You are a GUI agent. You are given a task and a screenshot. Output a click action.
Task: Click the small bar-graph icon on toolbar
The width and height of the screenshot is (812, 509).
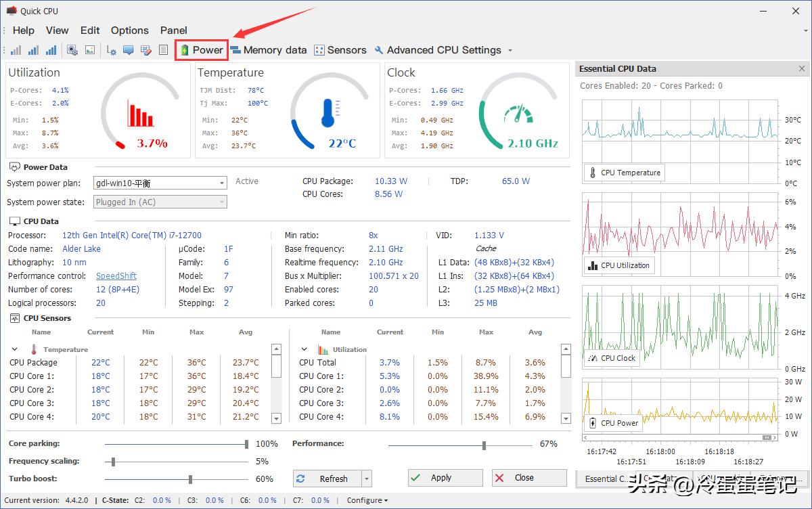[15, 49]
